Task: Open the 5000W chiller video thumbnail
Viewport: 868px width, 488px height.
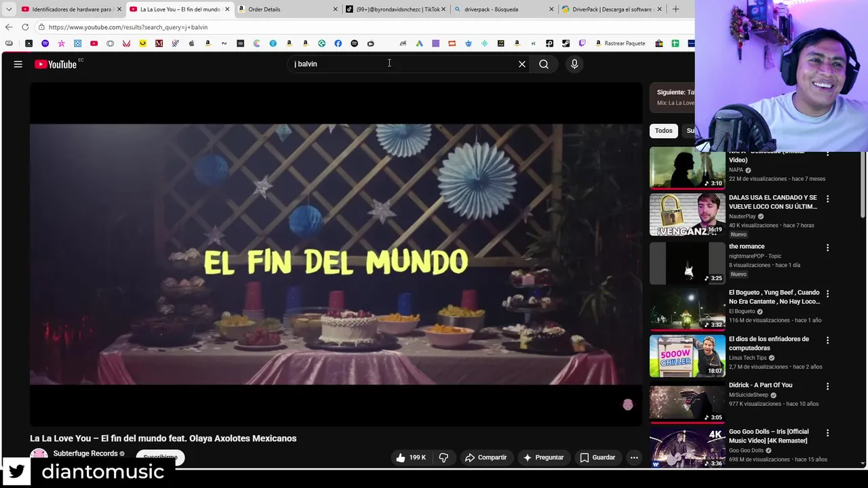Action: [688, 356]
